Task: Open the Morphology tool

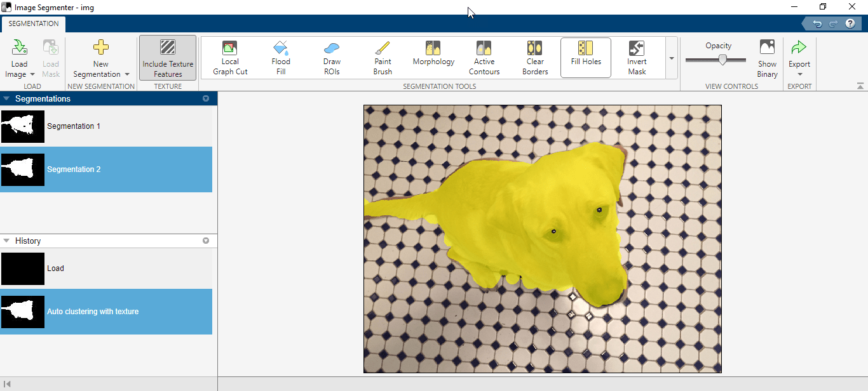Action: [x=433, y=57]
